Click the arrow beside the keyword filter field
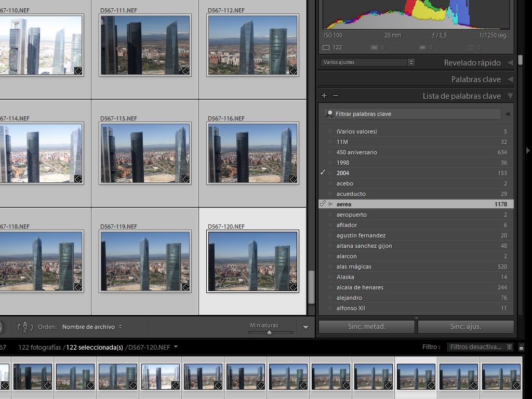 click(x=508, y=114)
